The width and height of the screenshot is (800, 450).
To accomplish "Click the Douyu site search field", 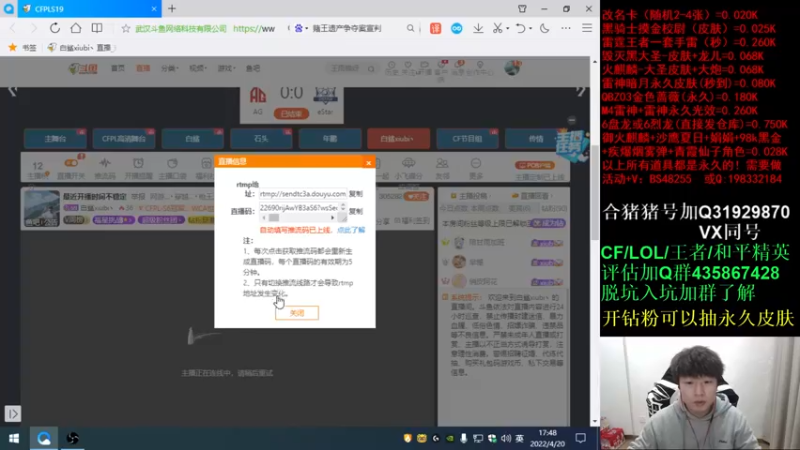I will (x=347, y=68).
